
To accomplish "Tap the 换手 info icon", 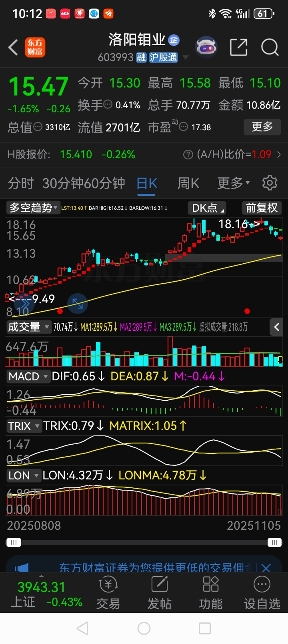I will click(108, 105).
